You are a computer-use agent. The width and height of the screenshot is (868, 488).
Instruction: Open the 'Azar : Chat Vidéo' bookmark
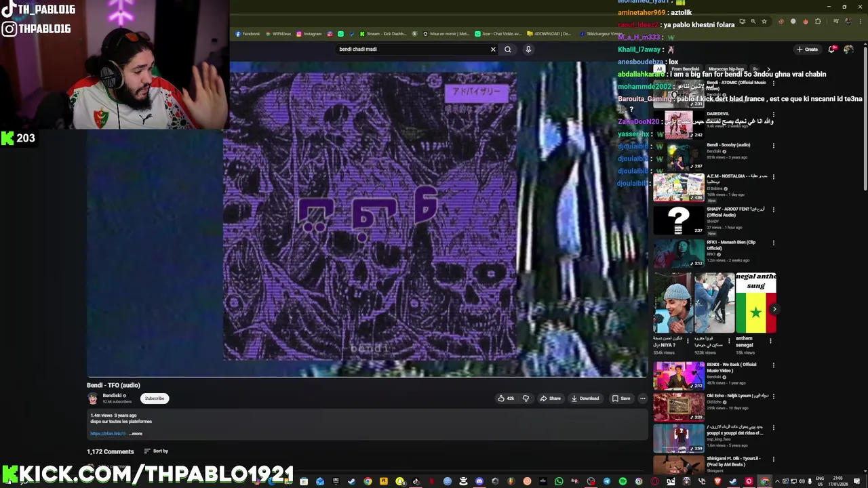click(498, 34)
